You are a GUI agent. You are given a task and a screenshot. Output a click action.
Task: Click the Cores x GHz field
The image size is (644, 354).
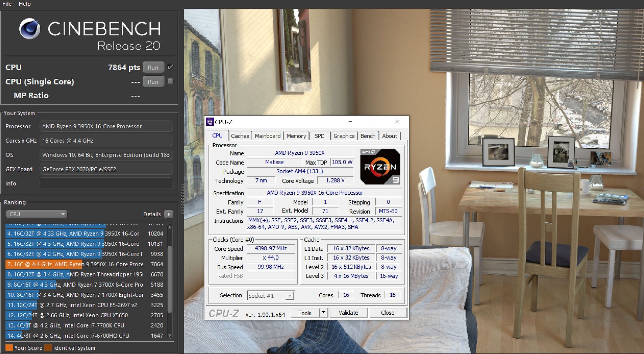tap(106, 141)
